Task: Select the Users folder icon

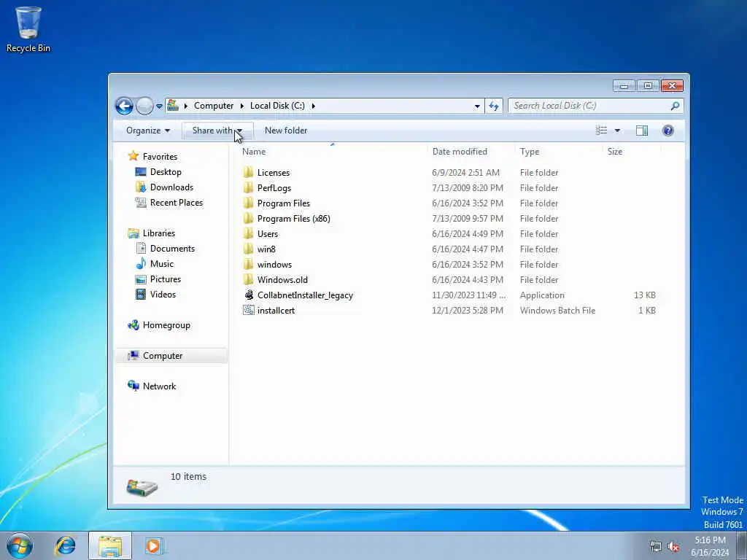Action: [248, 233]
